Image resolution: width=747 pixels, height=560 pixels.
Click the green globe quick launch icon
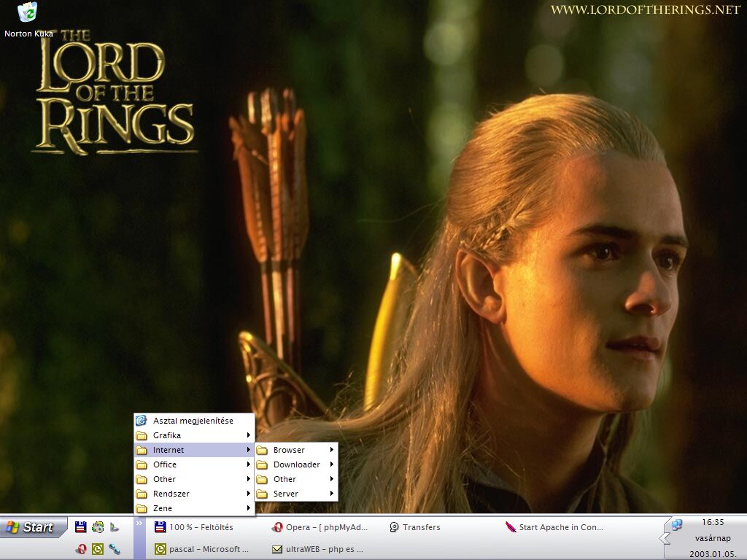97,527
